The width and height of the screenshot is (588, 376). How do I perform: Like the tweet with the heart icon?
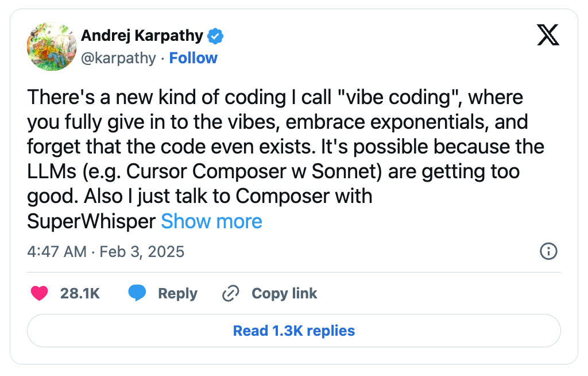click(x=40, y=294)
